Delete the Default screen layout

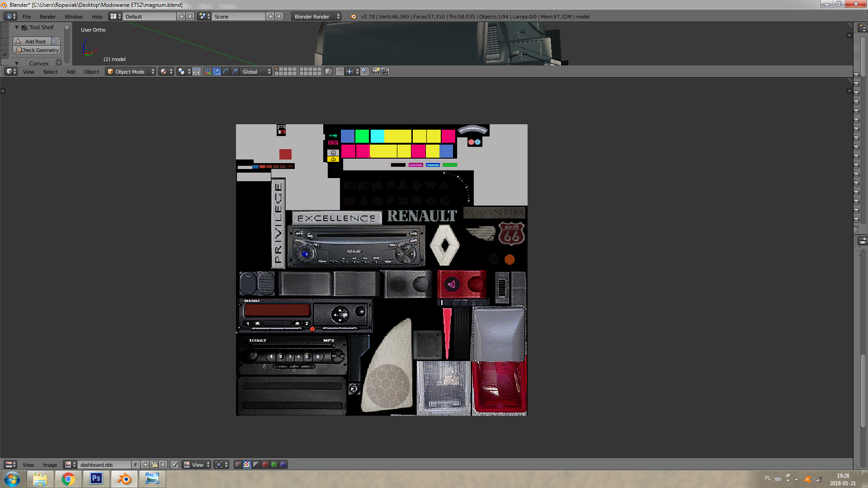[190, 17]
